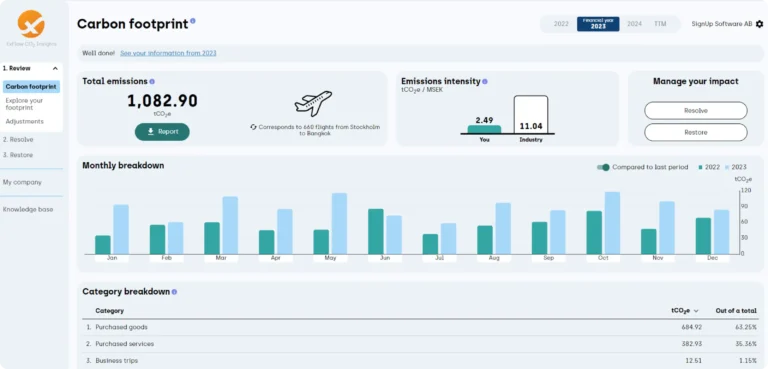Select Financial year 2023 tab
Image resolution: width=768 pixels, height=369 pixels.
pyautogui.click(x=598, y=24)
